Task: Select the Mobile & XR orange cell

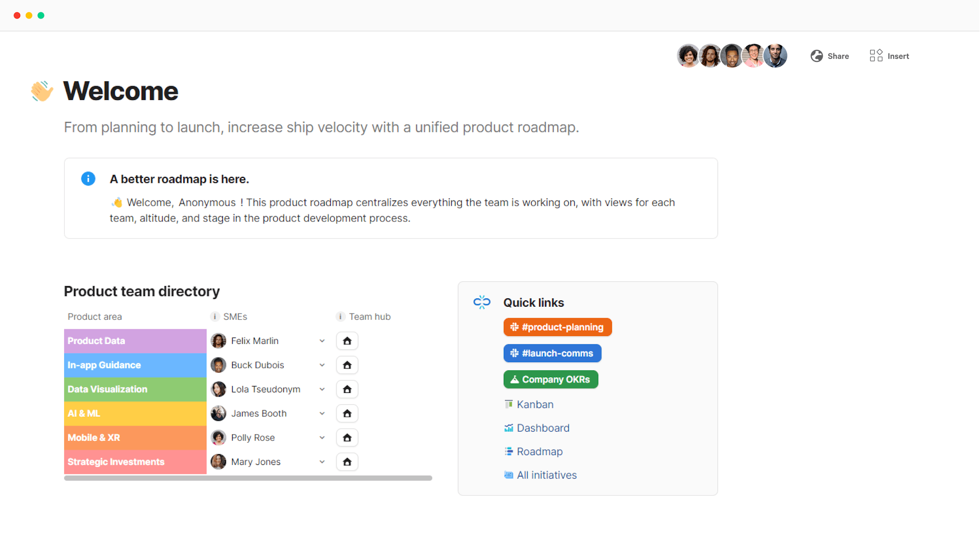Action: coord(135,437)
